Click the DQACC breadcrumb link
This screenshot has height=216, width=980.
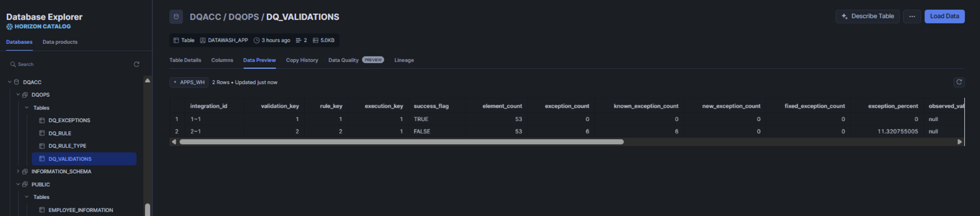click(x=206, y=17)
